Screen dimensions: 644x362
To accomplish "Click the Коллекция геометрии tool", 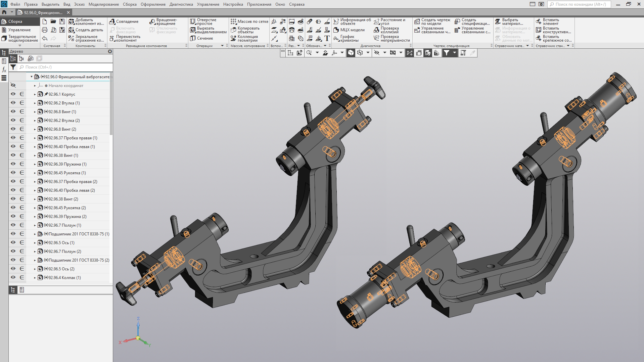I will [244, 38].
